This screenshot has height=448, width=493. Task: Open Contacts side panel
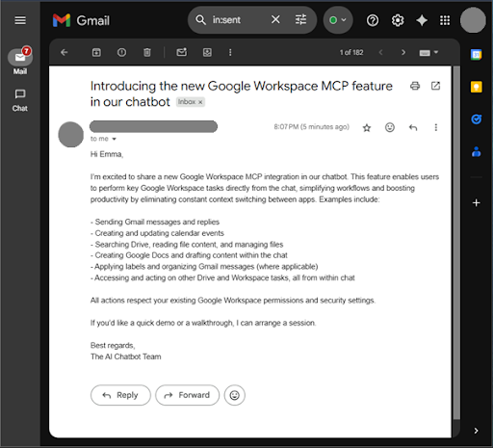477,151
